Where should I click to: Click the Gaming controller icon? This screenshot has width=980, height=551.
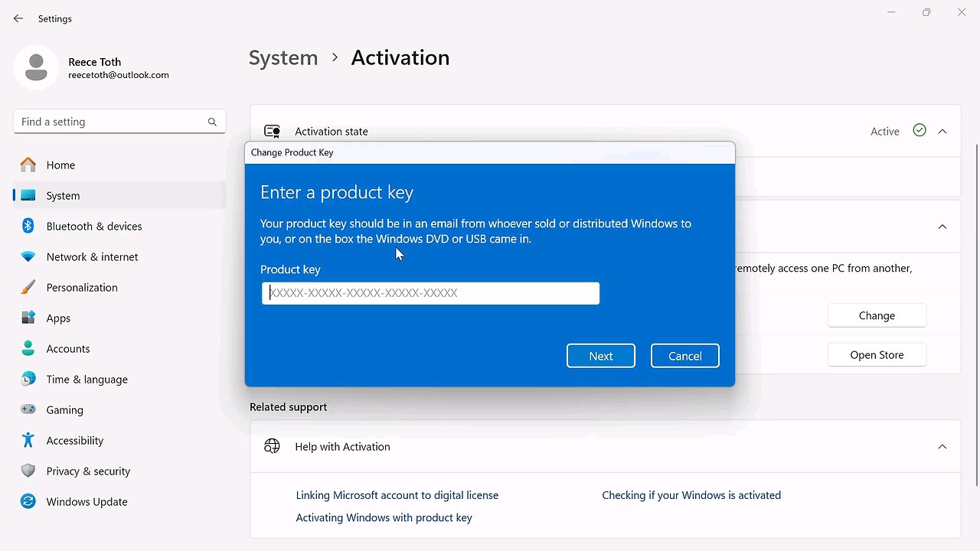click(28, 409)
